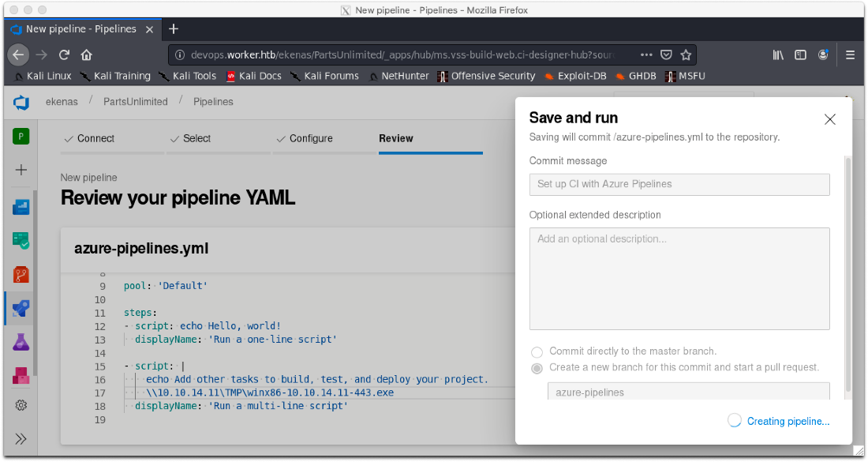Click the Pocket save icon

(x=667, y=54)
